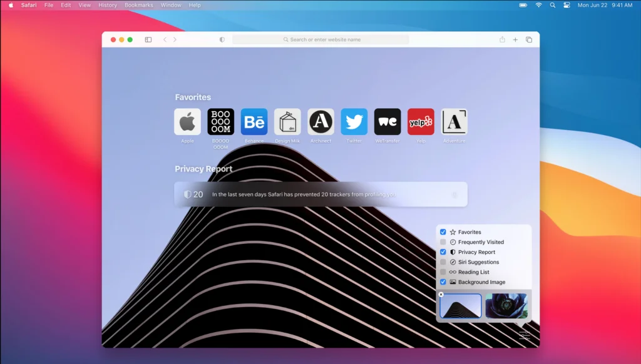Open the View menu

click(85, 5)
